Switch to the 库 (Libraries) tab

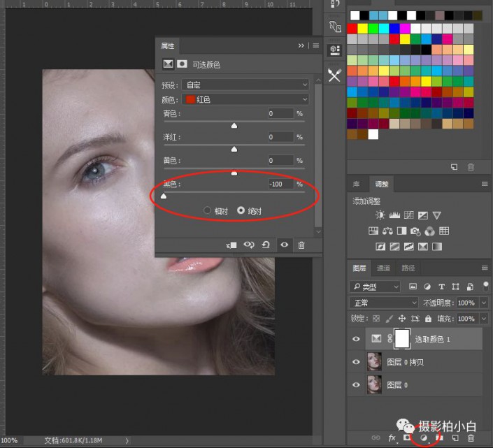pos(357,184)
